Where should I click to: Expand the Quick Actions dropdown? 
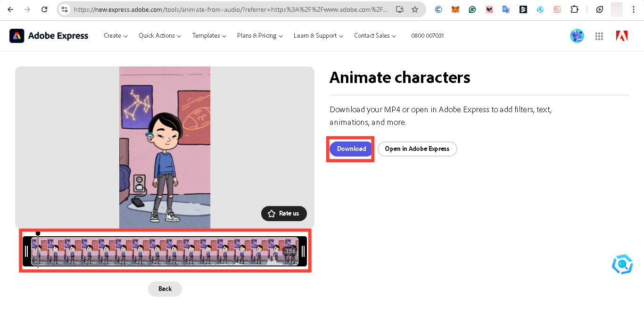pos(160,36)
